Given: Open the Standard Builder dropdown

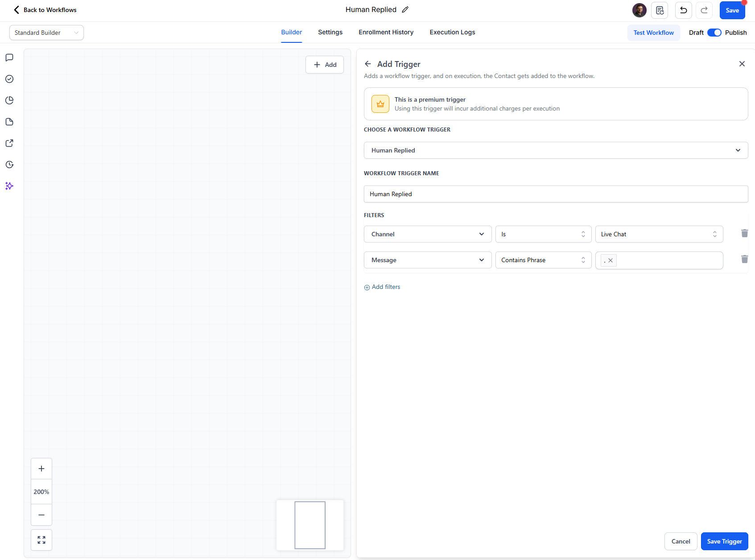Looking at the screenshot, I should (46, 33).
